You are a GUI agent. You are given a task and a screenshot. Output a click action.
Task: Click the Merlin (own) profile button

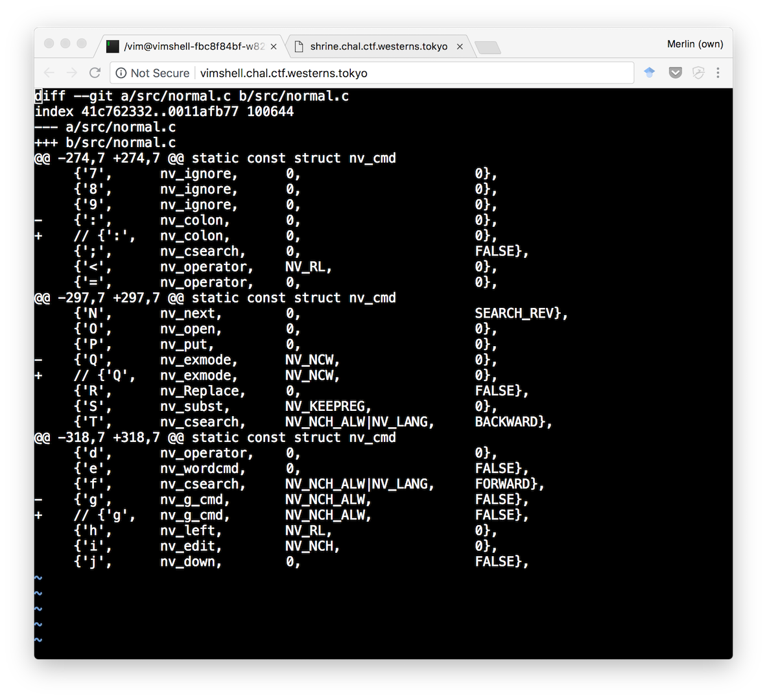(695, 44)
